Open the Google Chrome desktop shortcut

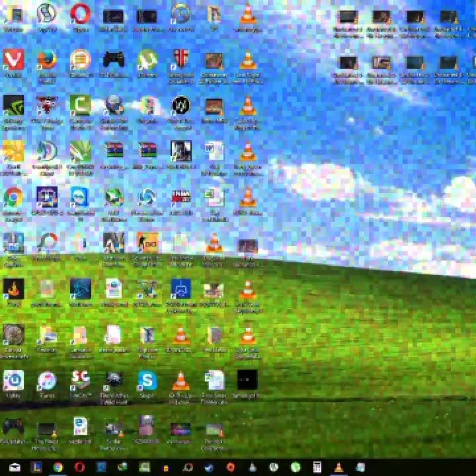[13, 197]
